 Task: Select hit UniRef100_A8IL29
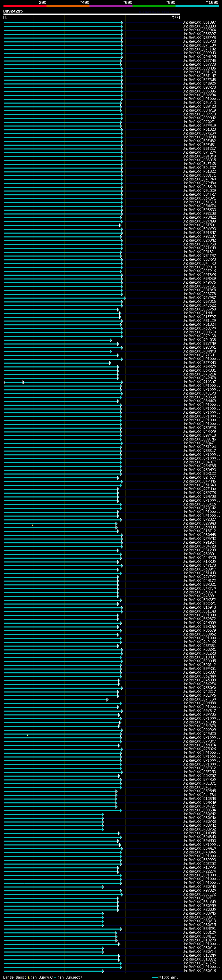coord(199,321)
